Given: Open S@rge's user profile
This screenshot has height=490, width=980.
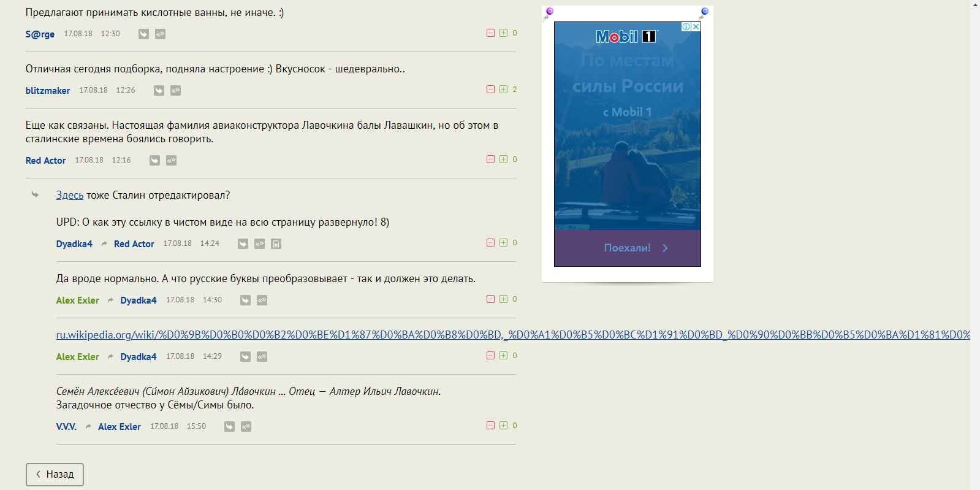Looking at the screenshot, I should point(40,34).
